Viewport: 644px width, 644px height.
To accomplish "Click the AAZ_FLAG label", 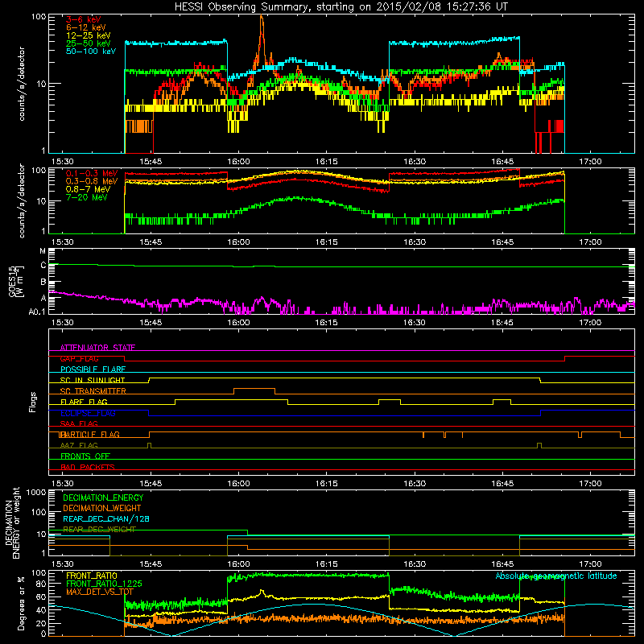I will 79,445.
